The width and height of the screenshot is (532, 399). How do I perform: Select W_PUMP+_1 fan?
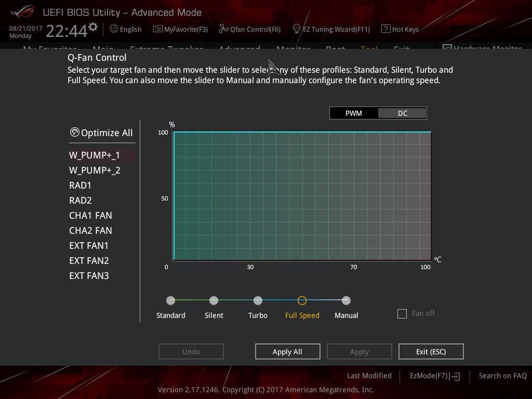point(102,155)
